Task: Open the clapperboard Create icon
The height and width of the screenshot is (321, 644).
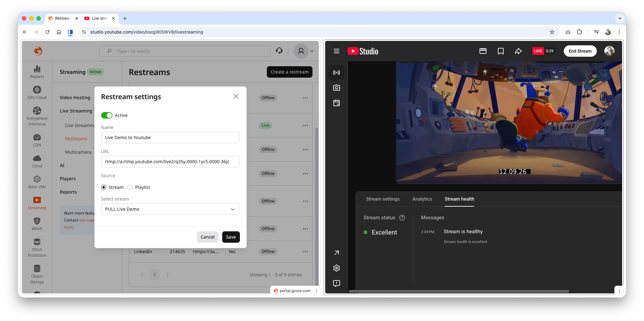Action: pyautogui.click(x=483, y=51)
